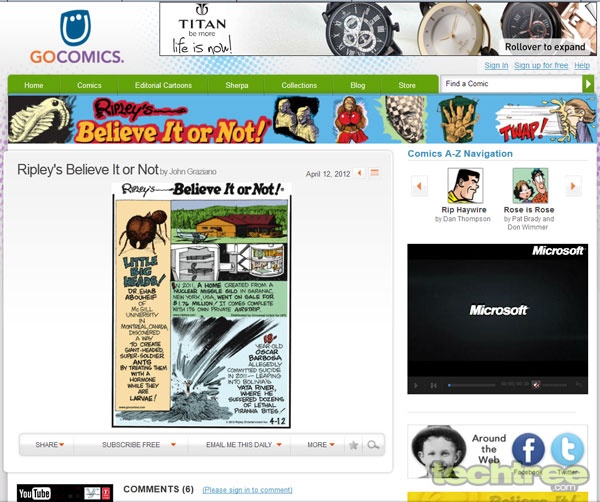Expand the SHARE dropdown
600x502 pixels.
point(50,445)
